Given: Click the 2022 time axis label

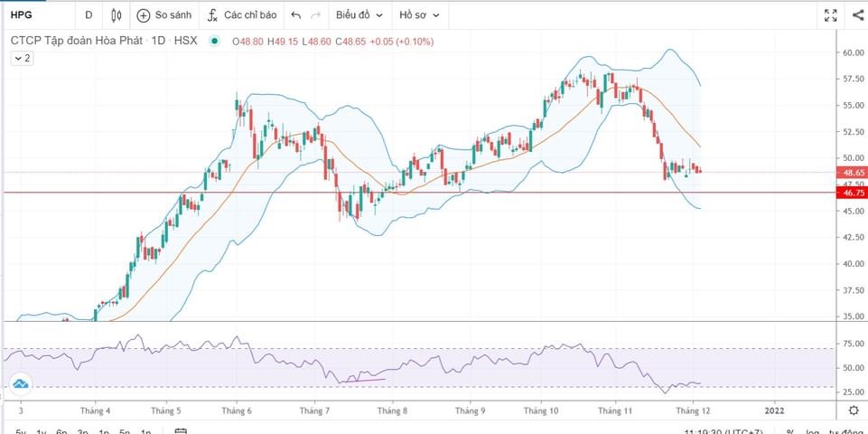Looking at the screenshot, I should coord(774,410).
